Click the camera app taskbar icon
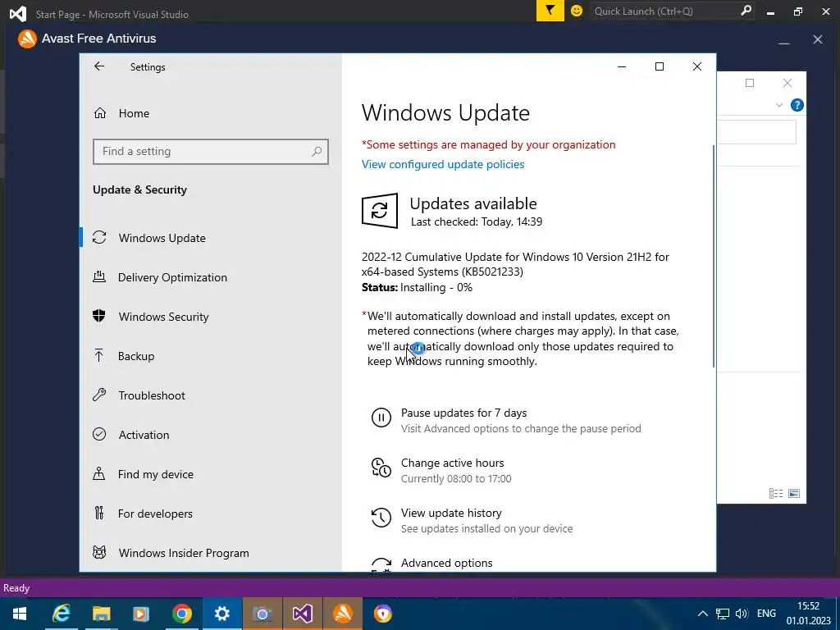The width and height of the screenshot is (840, 630). (262, 614)
